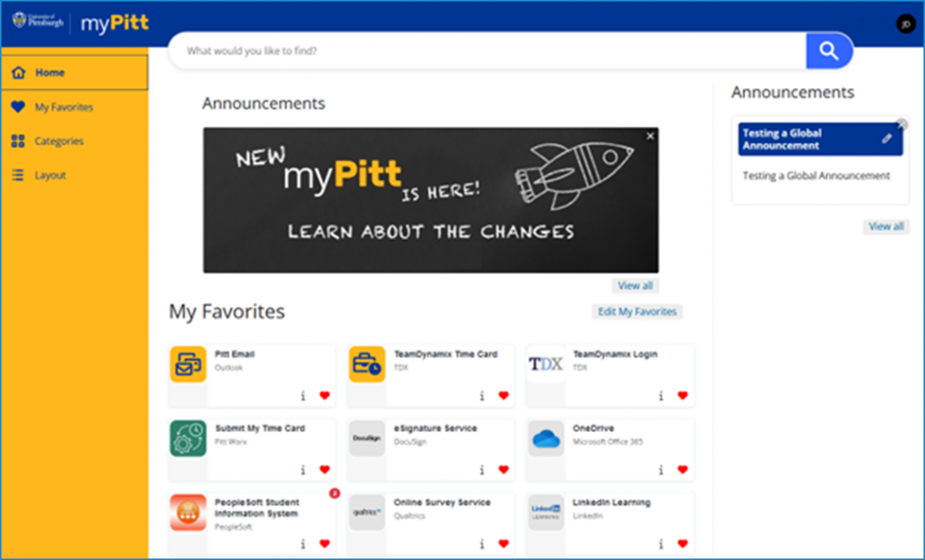Show info for eSignature Service
This screenshot has height=560, width=925.
click(482, 470)
